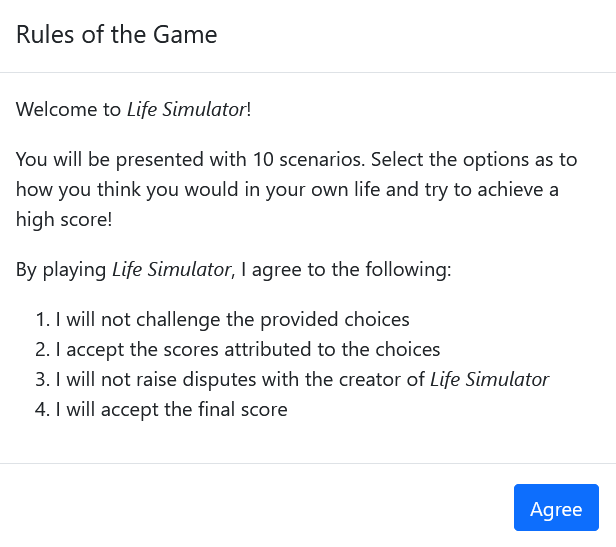Click the list number '1.' marker
The width and height of the screenshot is (616, 547).
(43, 319)
